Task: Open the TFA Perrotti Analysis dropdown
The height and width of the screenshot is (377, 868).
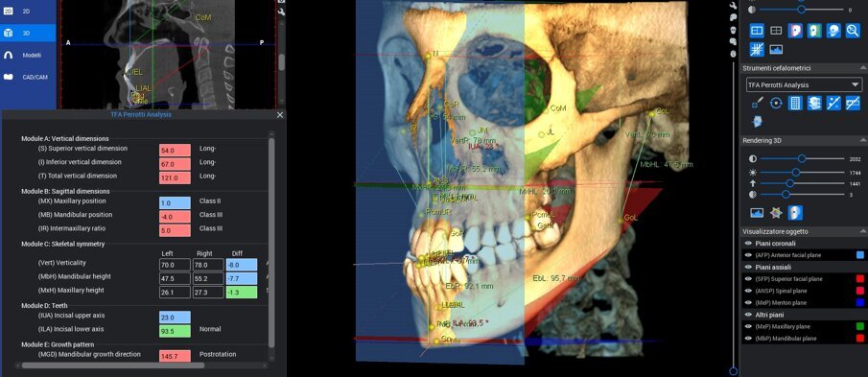Action: pyautogui.click(x=804, y=84)
